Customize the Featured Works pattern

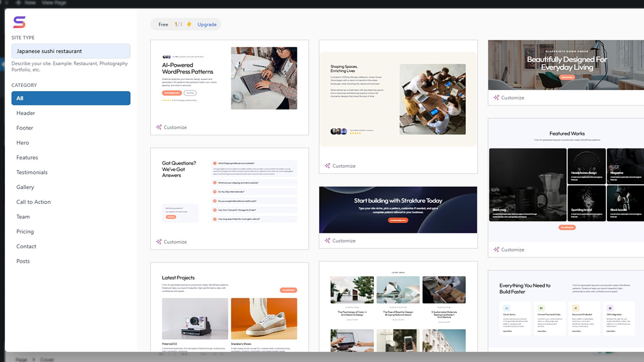[513, 249]
